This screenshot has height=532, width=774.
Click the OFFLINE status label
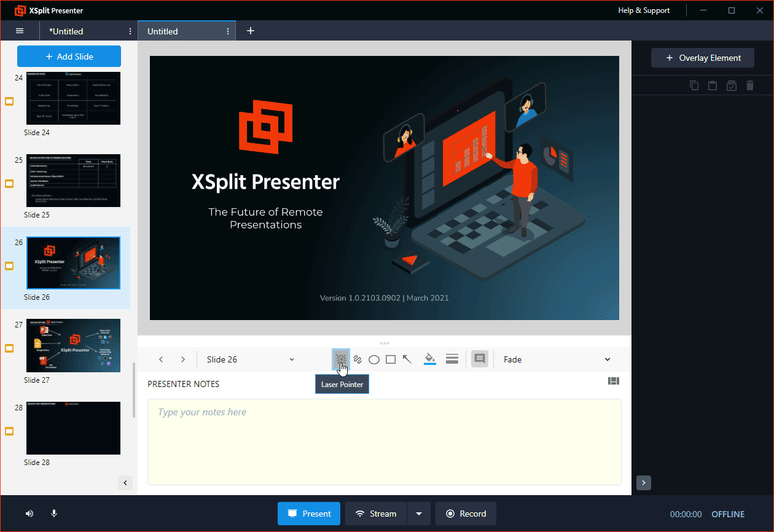[728, 514]
